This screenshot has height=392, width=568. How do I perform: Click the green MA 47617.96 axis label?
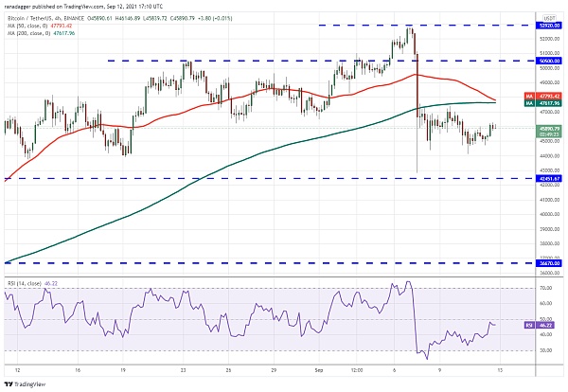pos(543,103)
